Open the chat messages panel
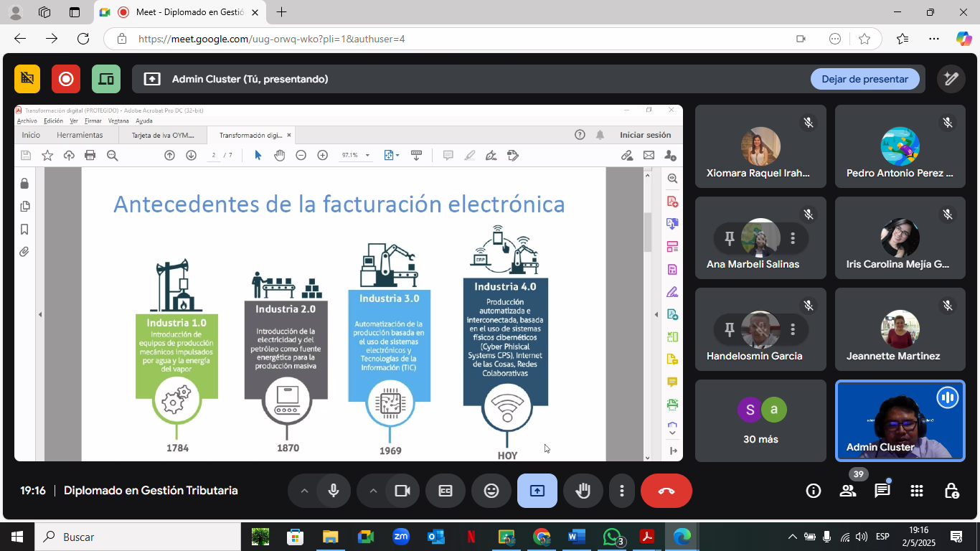This screenshot has width=980, height=551. [882, 491]
